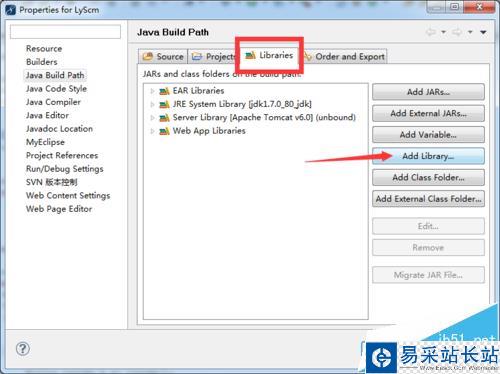Select Web Content Settings in the list

point(68,195)
